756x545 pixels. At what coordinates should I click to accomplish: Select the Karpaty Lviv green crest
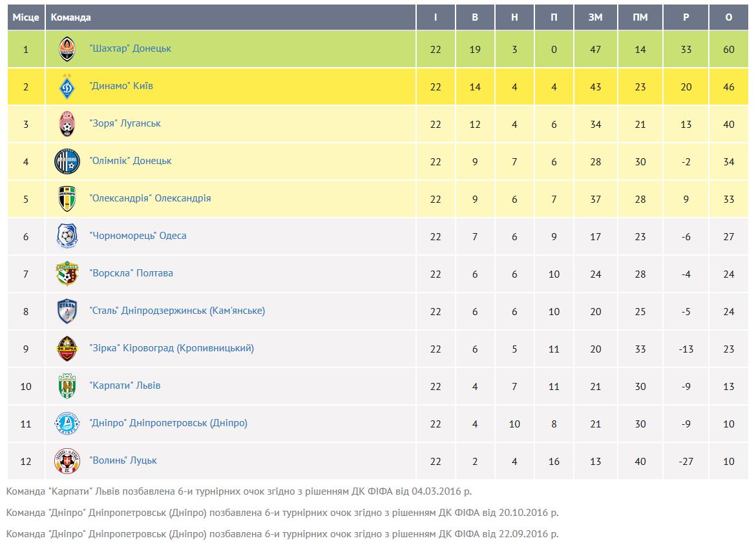point(67,386)
